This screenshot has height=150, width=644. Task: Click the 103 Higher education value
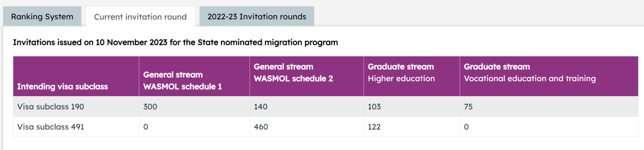click(x=374, y=107)
